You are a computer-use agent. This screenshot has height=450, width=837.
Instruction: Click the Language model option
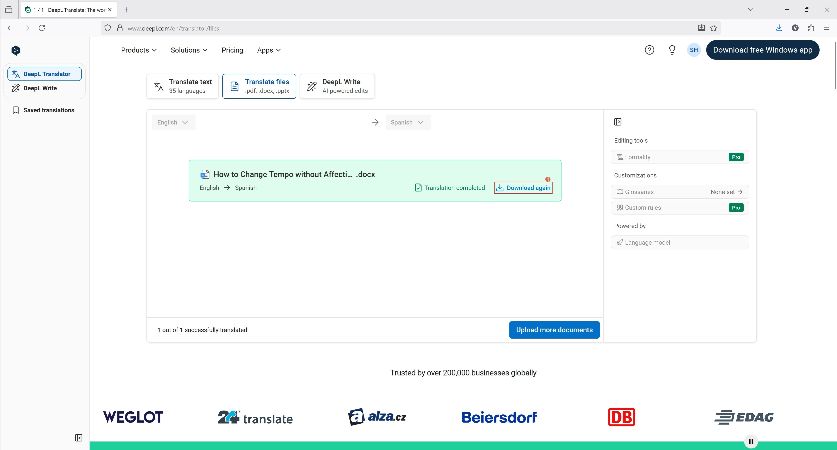(x=679, y=242)
